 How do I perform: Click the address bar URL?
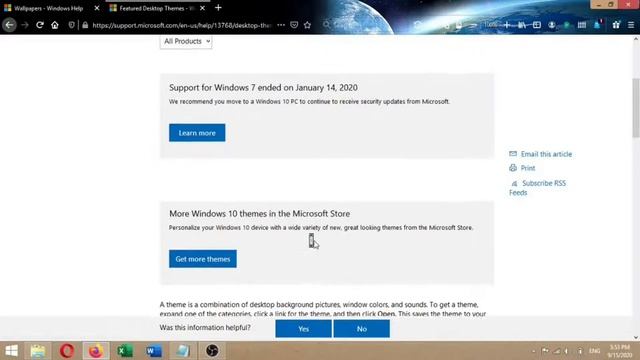coord(182,25)
